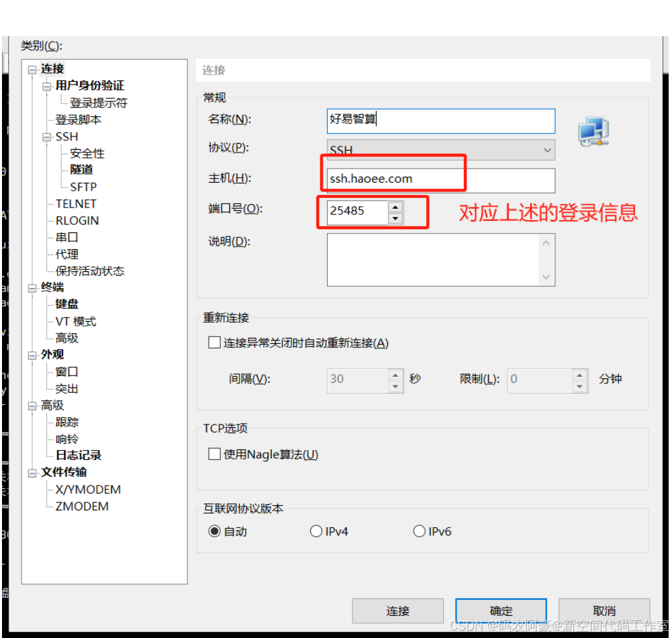
Task: Select X/YMODEM in the category tree
Action: (89, 490)
